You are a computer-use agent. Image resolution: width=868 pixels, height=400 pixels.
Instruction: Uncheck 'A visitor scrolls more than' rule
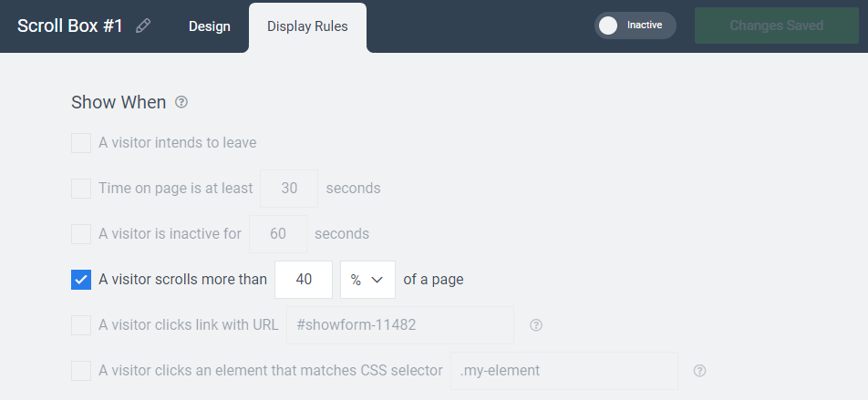click(81, 280)
